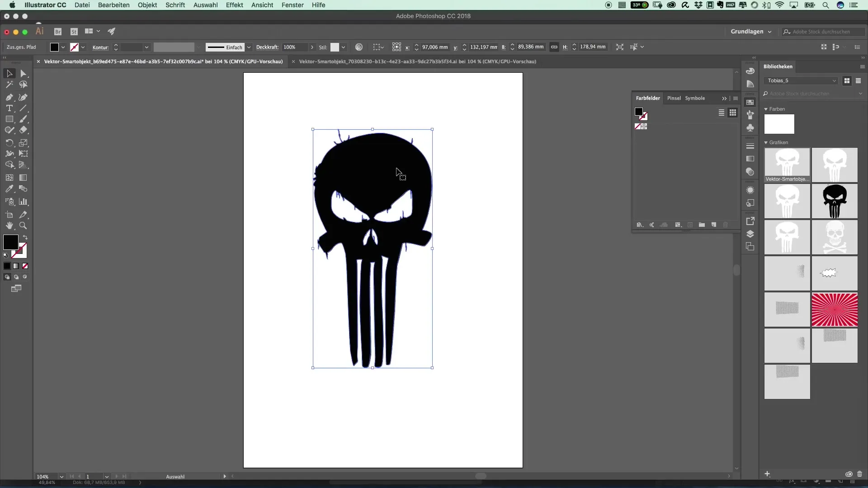
Task: Select the Shape Builder tool
Action: (9, 165)
